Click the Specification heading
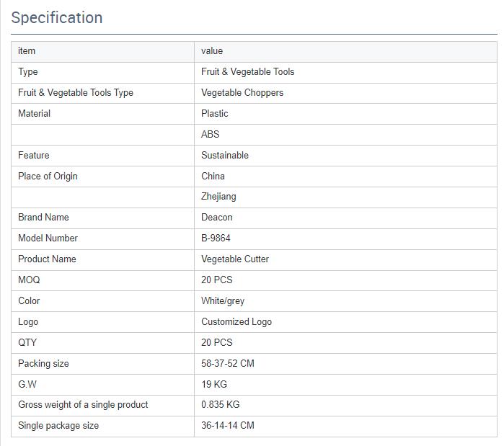This screenshot has width=504, height=446. (57, 17)
